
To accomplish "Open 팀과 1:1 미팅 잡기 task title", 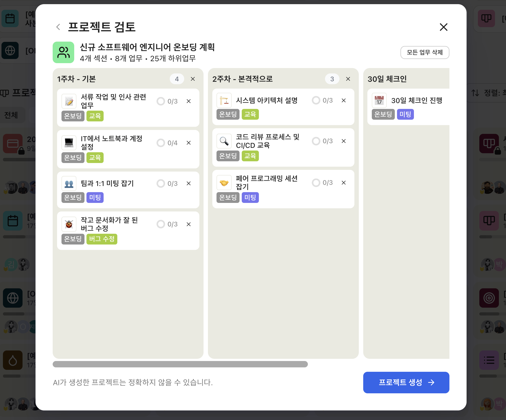I will pos(107,184).
